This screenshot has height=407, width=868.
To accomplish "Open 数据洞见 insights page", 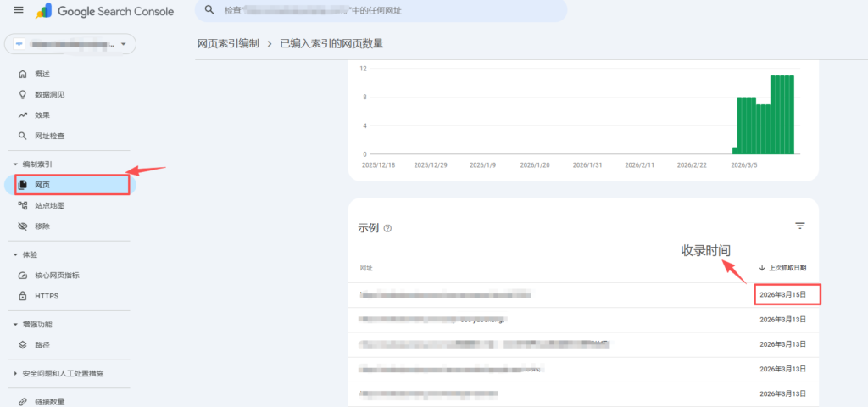I will point(49,94).
